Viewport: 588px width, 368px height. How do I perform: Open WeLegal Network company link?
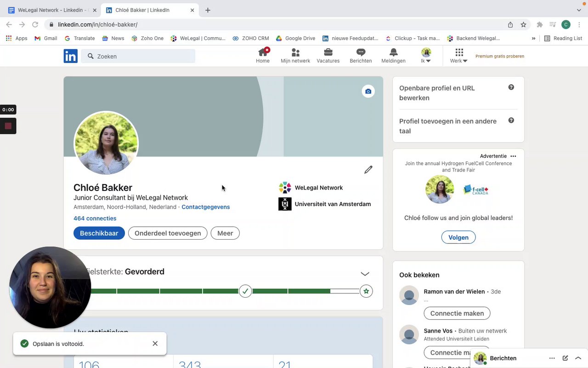311,188
